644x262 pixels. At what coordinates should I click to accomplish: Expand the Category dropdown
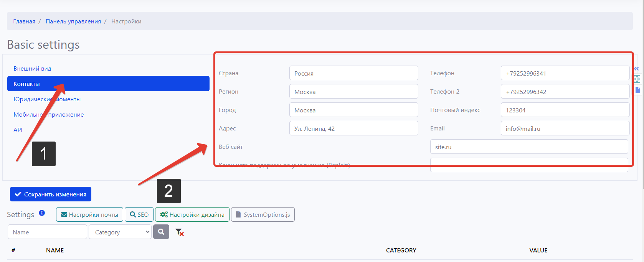[x=120, y=232]
